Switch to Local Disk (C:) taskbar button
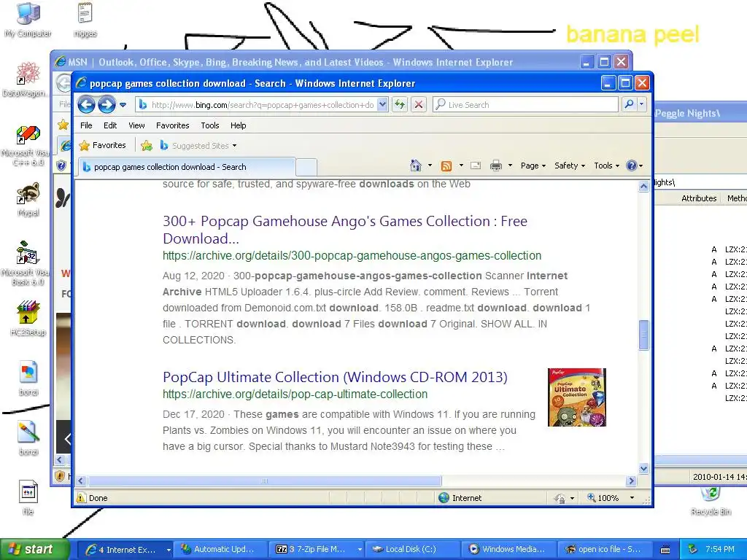 pos(412,549)
